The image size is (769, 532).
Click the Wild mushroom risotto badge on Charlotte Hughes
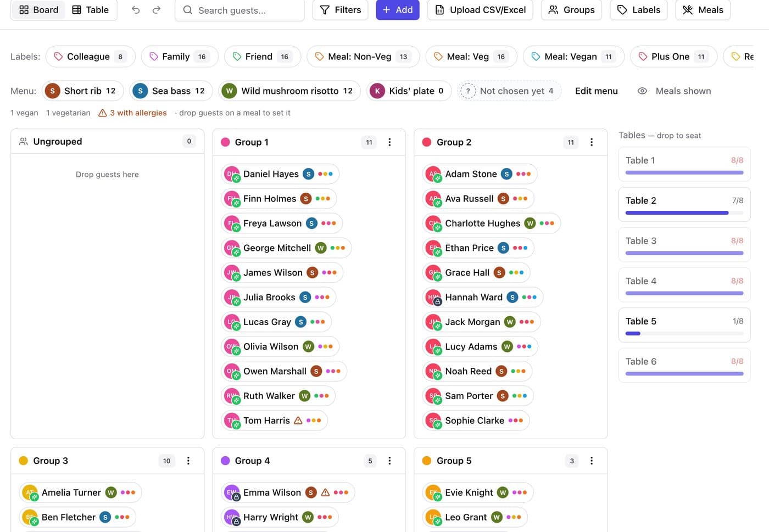click(530, 223)
